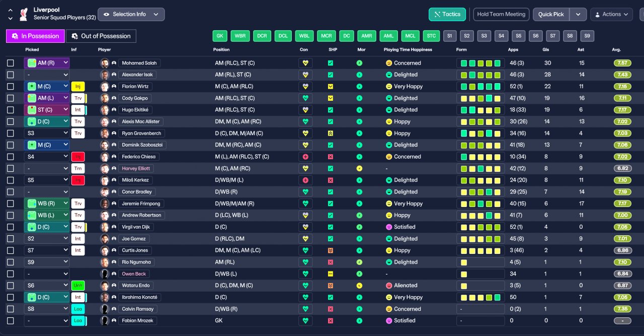The image size is (644, 336).
Task: Click Wataru Endo's yellow morale icon
Action: coord(359,285)
